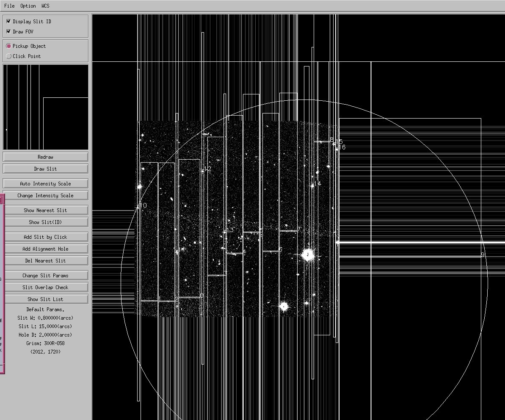Click the Draw Slit button
The height and width of the screenshot is (420, 505).
45,169
